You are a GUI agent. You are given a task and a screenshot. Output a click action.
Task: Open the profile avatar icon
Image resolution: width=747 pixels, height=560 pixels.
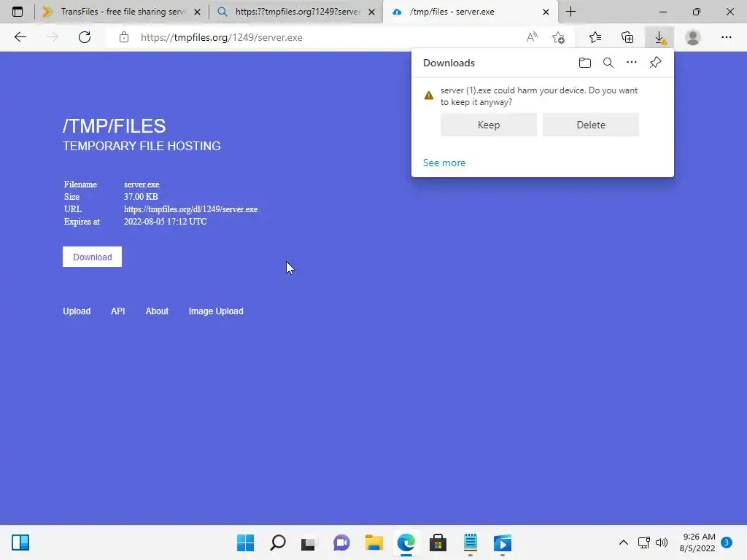click(x=693, y=37)
